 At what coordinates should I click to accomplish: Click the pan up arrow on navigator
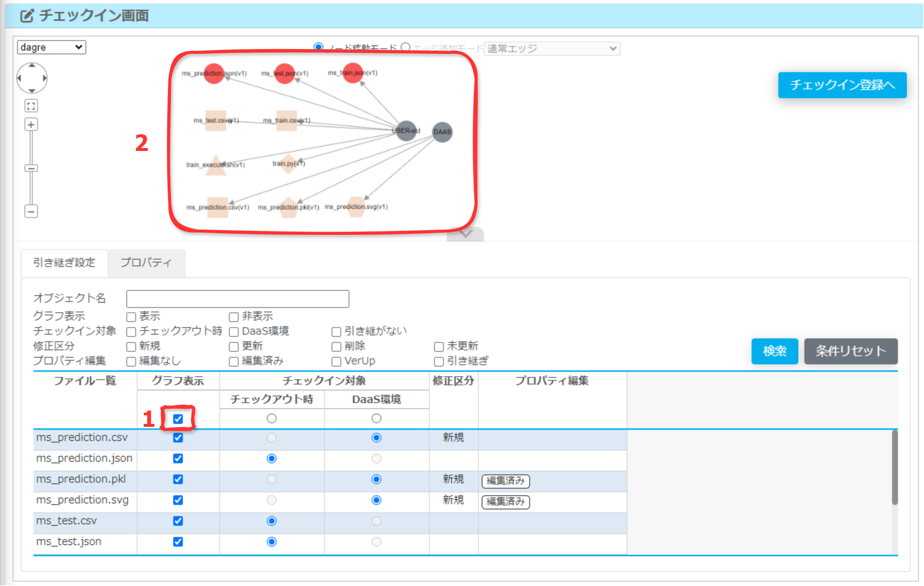(32, 66)
